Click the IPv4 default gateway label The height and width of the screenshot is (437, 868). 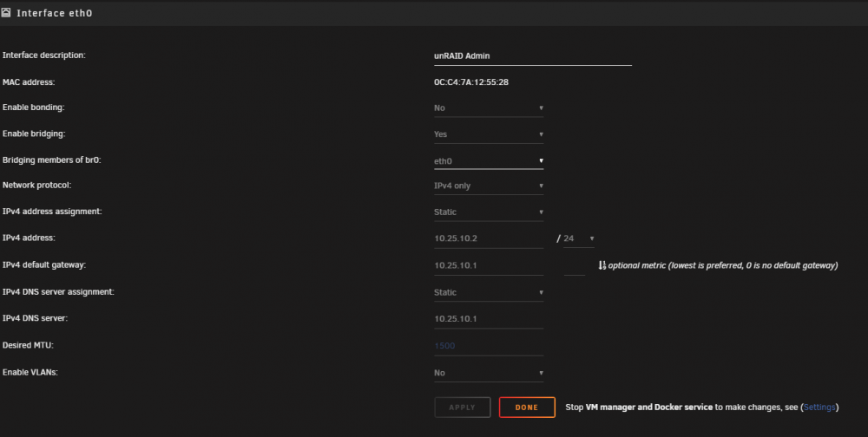(43, 265)
